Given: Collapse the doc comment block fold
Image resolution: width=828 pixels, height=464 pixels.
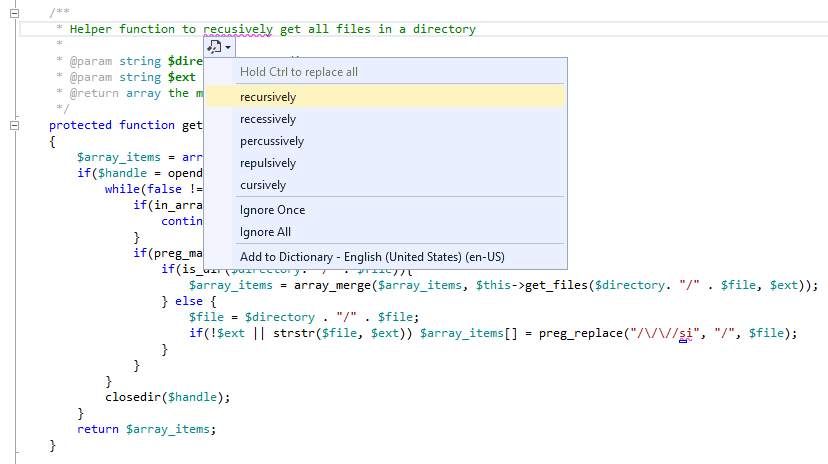Looking at the screenshot, I should 15,13.
